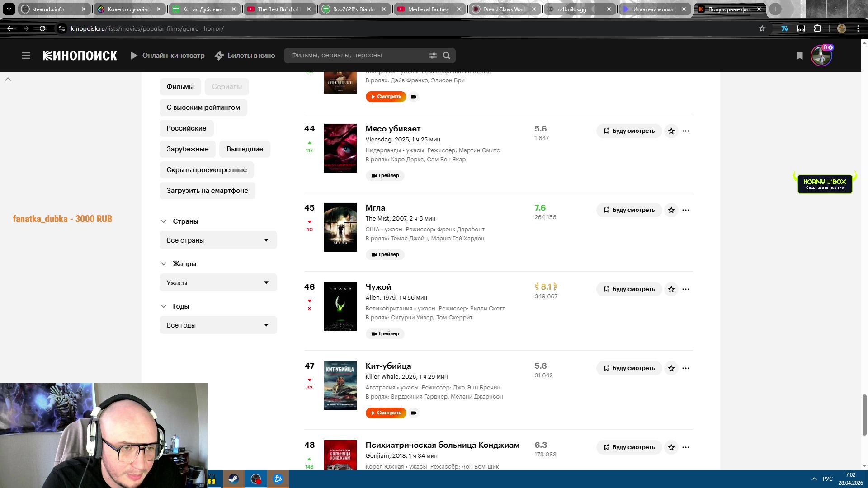Click the Мгла movie poster thumbnail
This screenshot has height=488, width=868.
(340, 227)
